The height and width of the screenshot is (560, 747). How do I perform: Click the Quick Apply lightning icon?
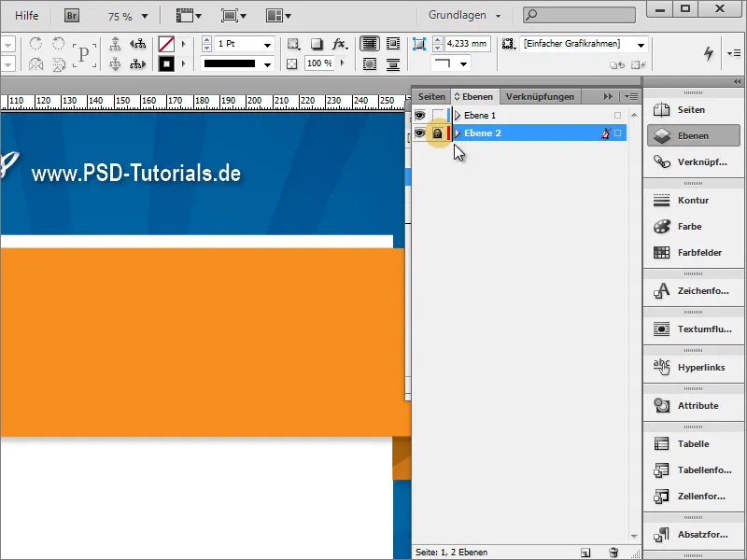coord(709,53)
